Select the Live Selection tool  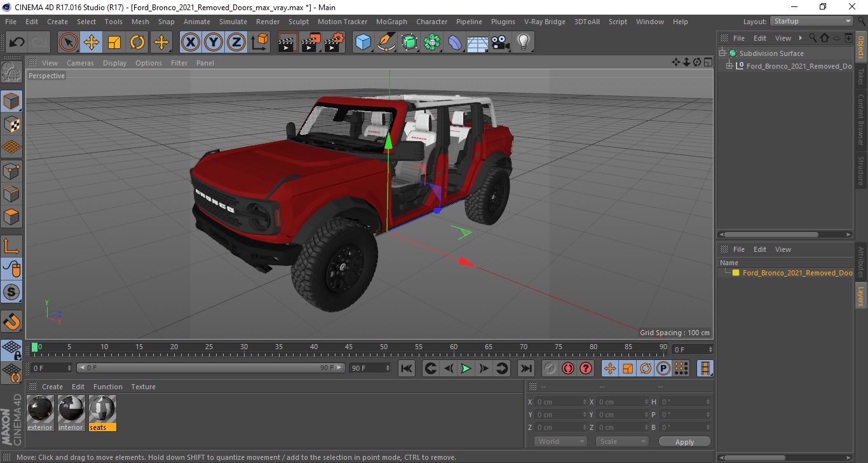(x=69, y=43)
